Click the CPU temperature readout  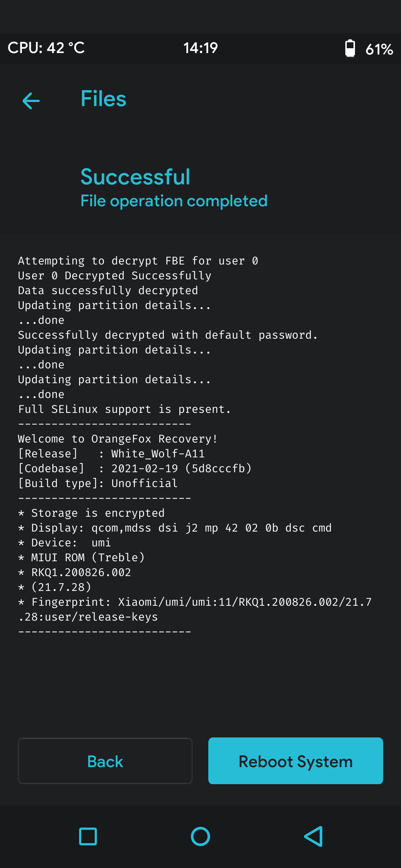[46, 48]
